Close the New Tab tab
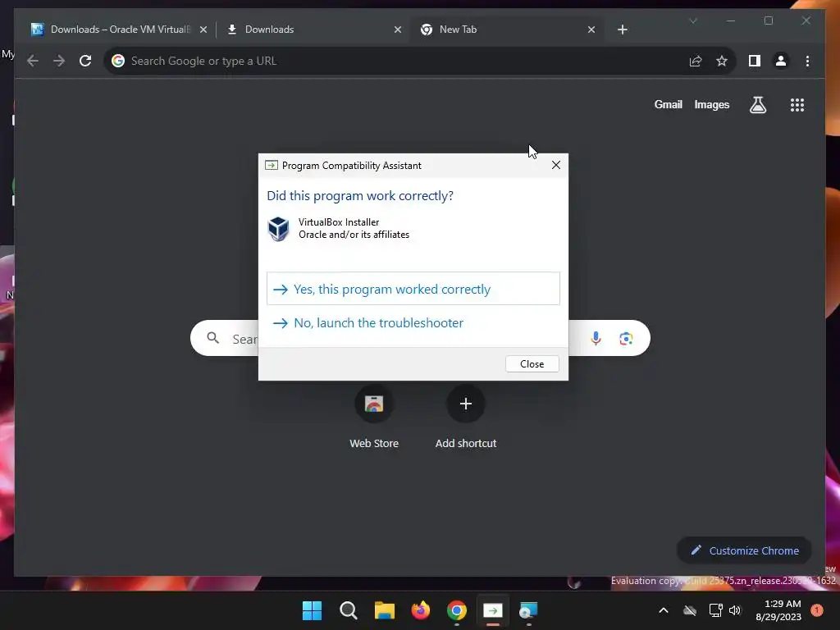Viewport: 840px width, 630px height. point(591,30)
